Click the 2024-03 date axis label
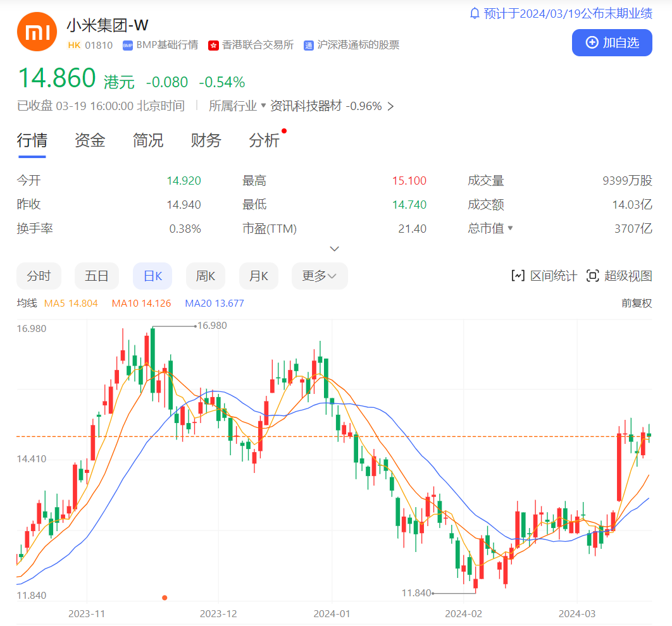This screenshot has width=672, height=626. (x=577, y=614)
